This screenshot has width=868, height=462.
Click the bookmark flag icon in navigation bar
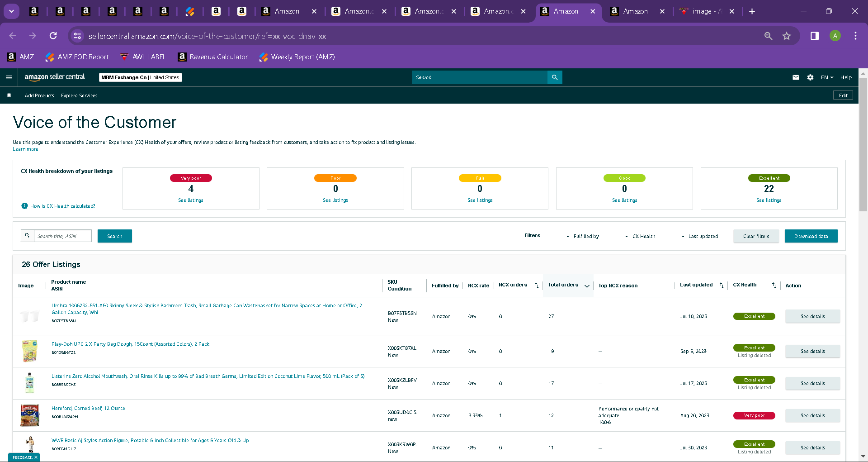point(9,95)
